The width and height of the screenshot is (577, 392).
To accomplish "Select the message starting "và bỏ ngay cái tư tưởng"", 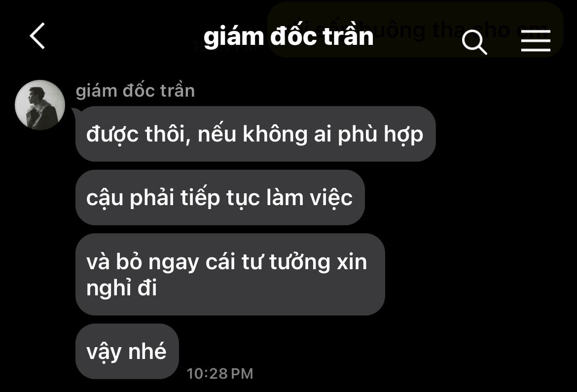I will tap(230, 274).
